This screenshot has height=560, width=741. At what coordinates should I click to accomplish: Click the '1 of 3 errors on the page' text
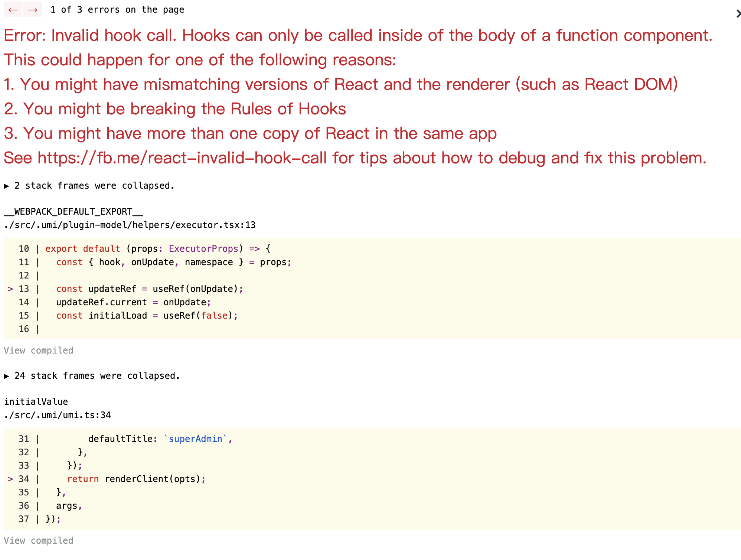click(117, 10)
